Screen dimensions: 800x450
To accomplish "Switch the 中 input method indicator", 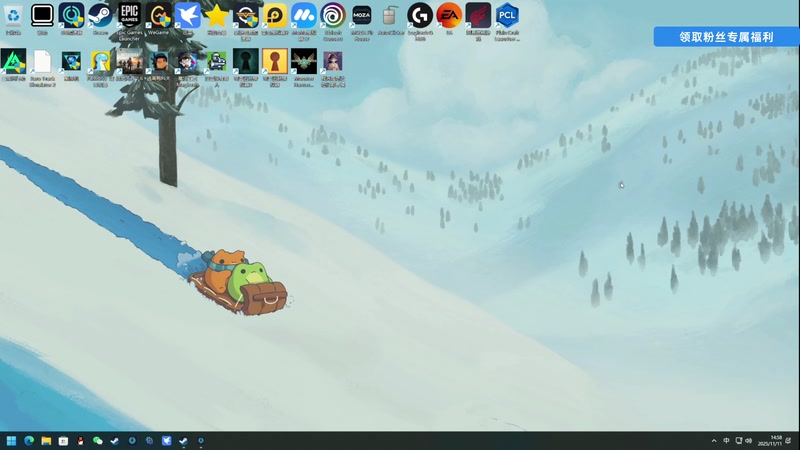I will click(x=726, y=441).
